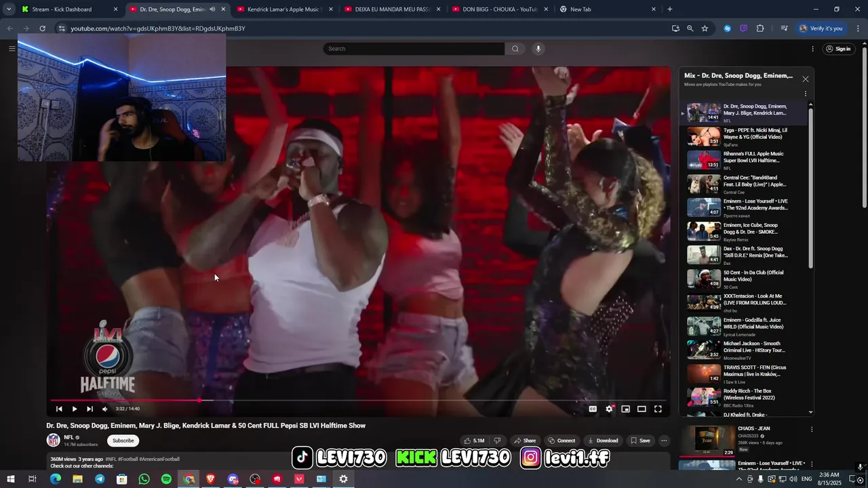Image resolution: width=868 pixels, height=488 pixels.
Task: Open the Windows Start menu
Action: click(10, 479)
